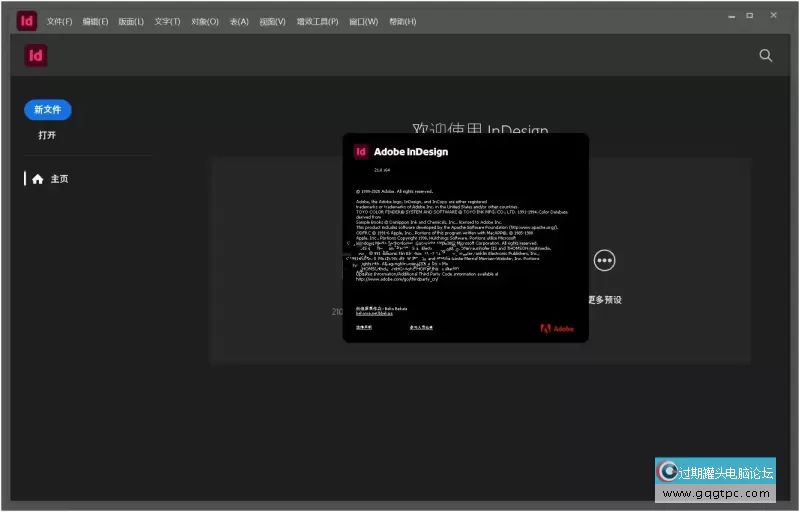Image resolution: width=800 pixels, height=512 pixels.
Task: Click the Adobe InDesign title in the About dialog
Action: (411, 151)
